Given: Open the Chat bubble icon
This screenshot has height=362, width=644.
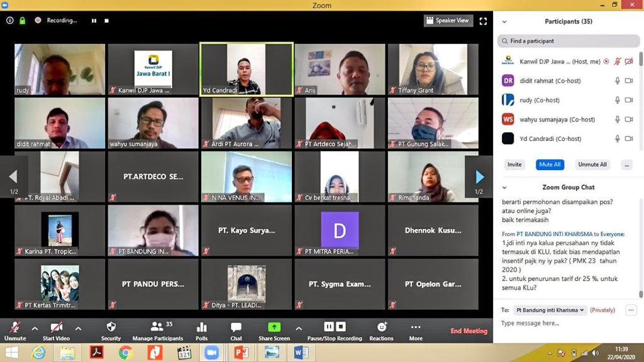Looking at the screenshot, I should [x=236, y=327].
